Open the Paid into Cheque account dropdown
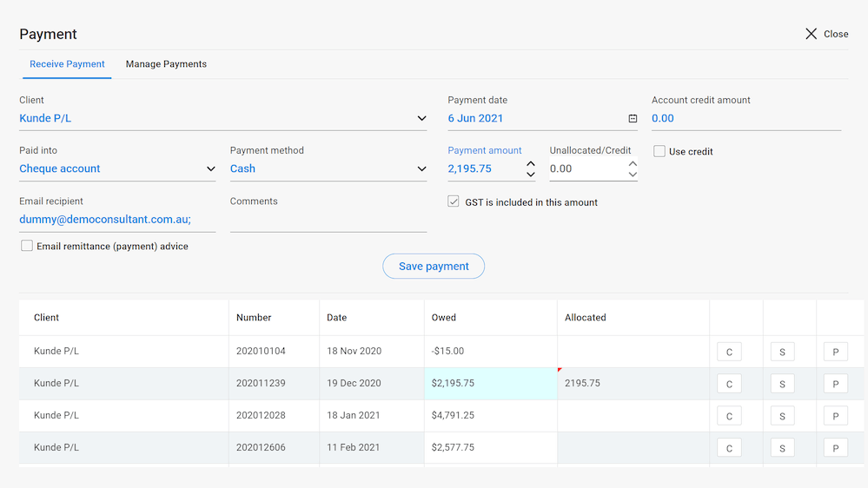Viewport: 868px width, 488px height. tap(117, 168)
